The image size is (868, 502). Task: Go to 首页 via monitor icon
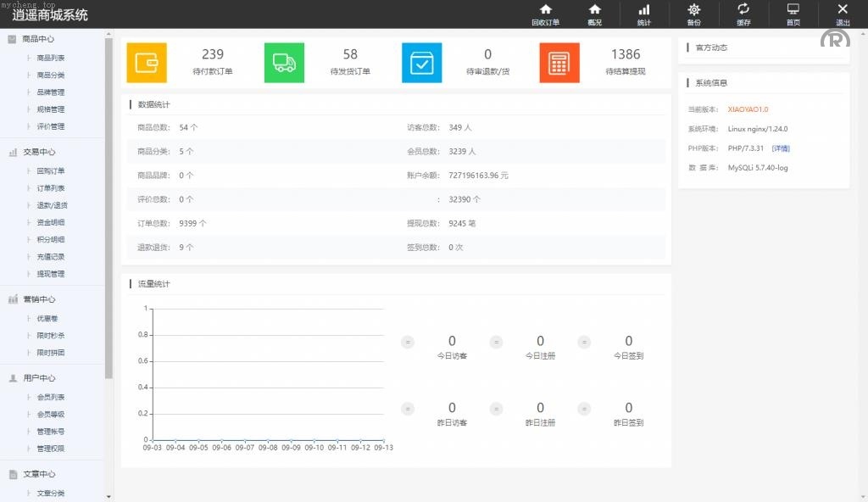click(793, 10)
